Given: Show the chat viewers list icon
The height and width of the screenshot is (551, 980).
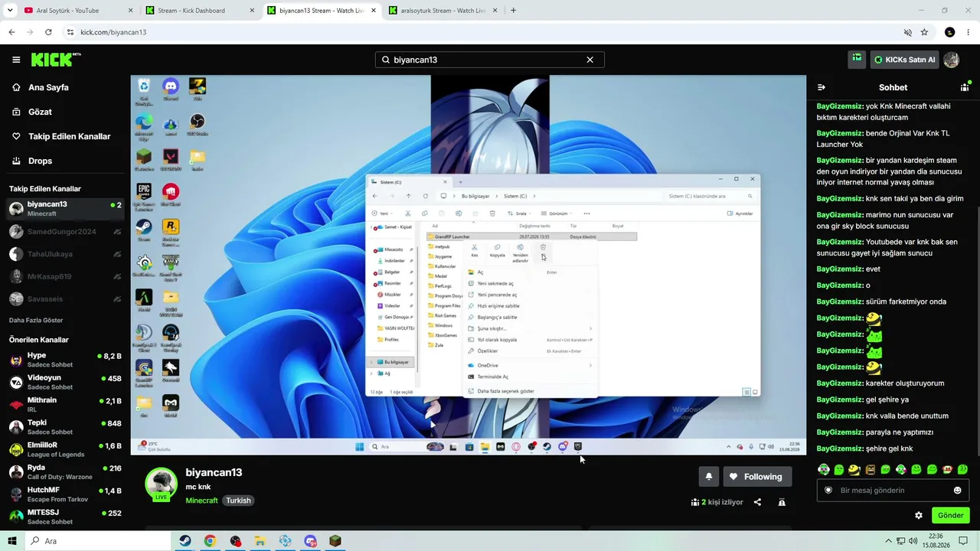Looking at the screenshot, I should tap(965, 87).
